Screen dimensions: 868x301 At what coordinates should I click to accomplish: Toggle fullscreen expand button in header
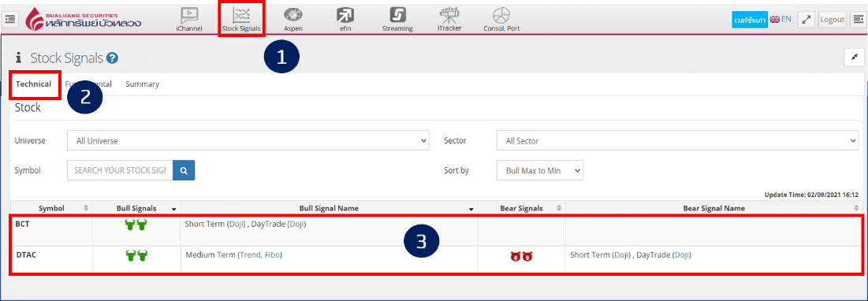point(807,20)
